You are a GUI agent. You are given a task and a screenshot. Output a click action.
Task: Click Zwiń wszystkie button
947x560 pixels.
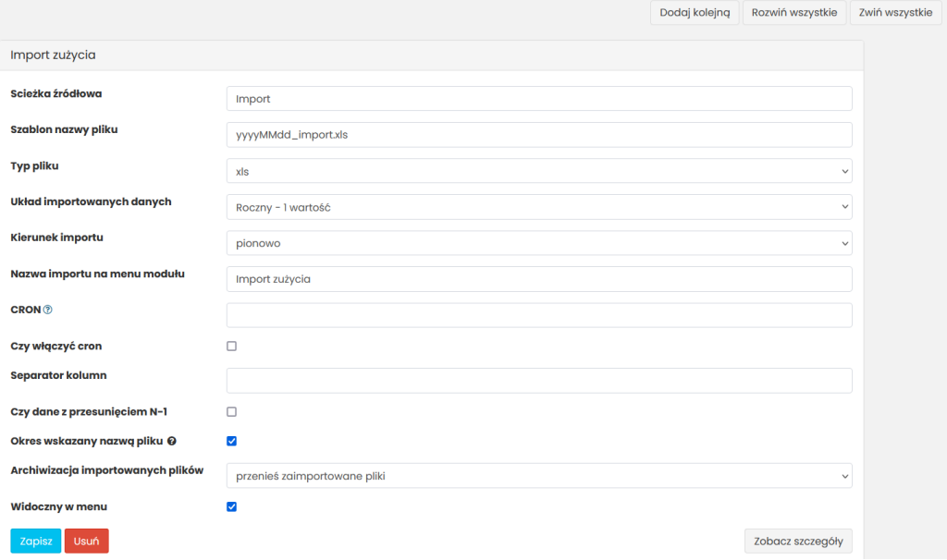pyautogui.click(x=894, y=13)
